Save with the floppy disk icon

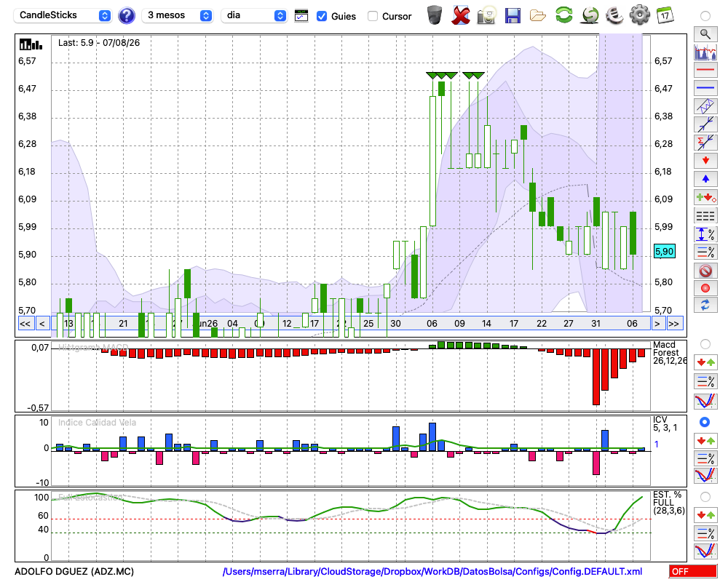coord(513,15)
